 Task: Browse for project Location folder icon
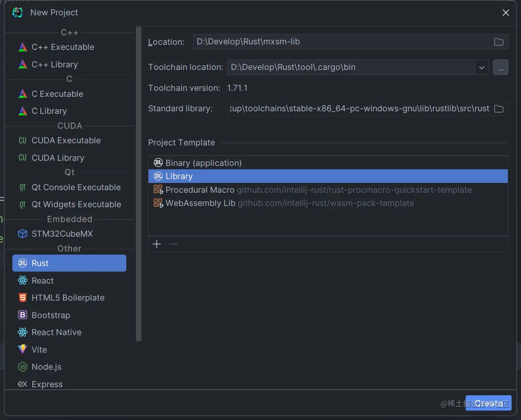click(498, 42)
